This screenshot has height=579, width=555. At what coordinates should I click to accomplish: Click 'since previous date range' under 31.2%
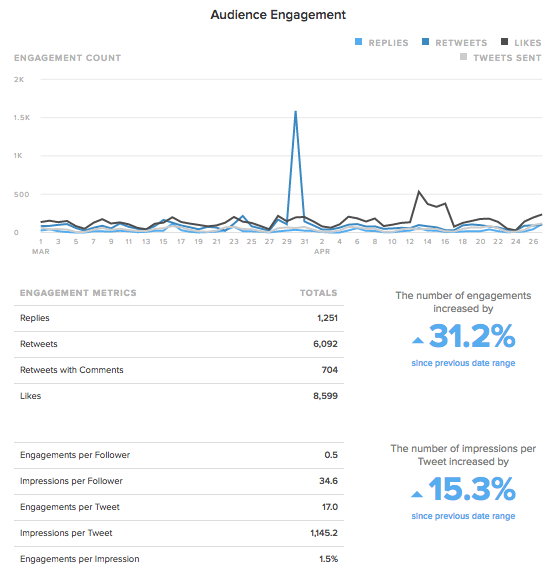point(463,363)
